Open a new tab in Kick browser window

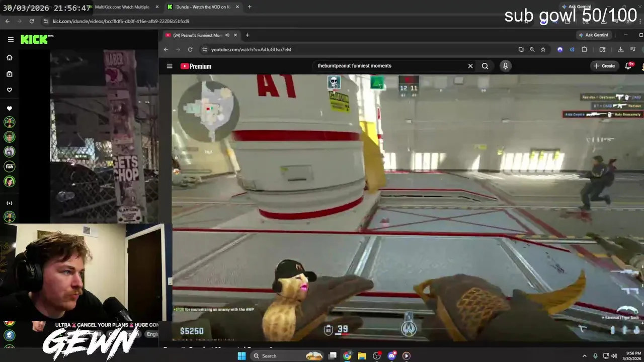tap(250, 7)
